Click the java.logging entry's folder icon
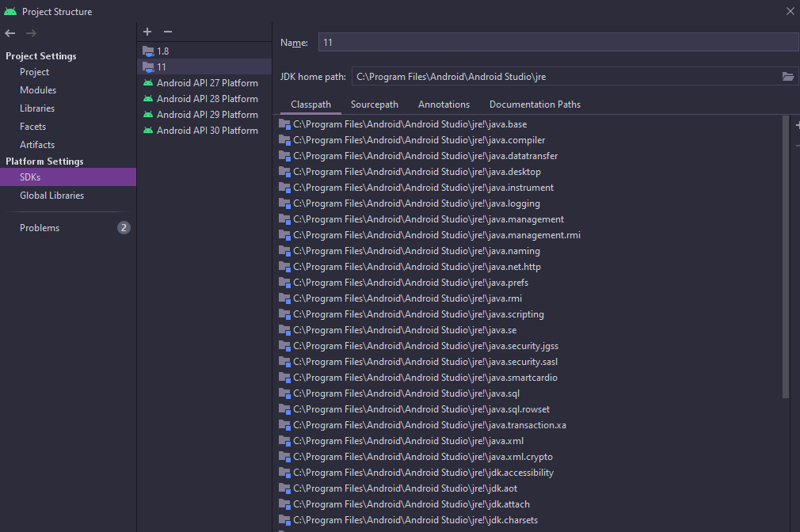 pyautogui.click(x=284, y=203)
